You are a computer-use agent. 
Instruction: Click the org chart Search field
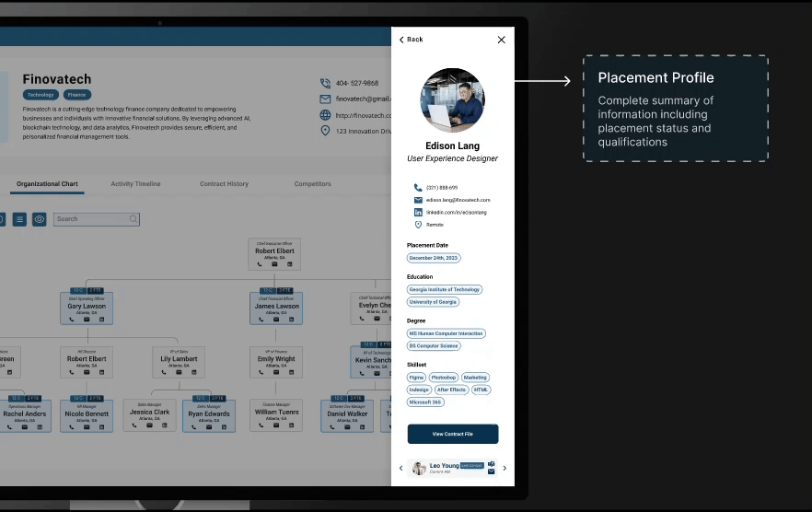tap(97, 219)
